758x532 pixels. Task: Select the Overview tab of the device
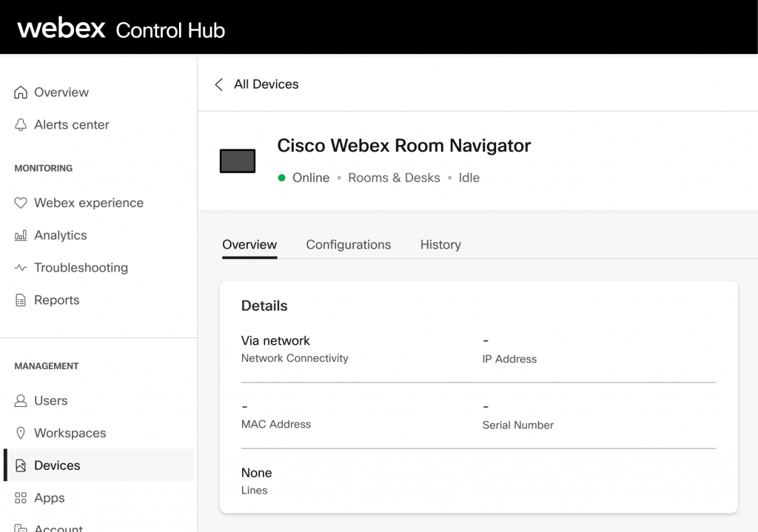tap(249, 244)
